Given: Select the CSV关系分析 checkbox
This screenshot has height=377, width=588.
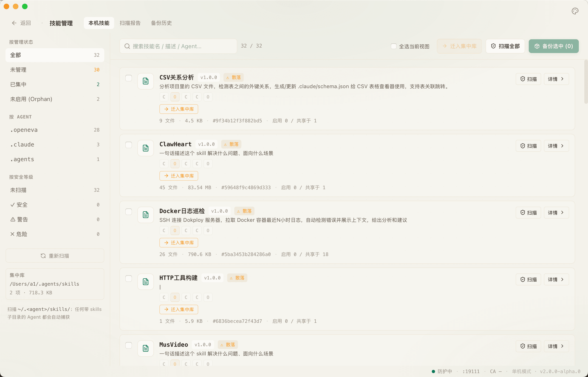Looking at the screenshot, I should (129, 78).
